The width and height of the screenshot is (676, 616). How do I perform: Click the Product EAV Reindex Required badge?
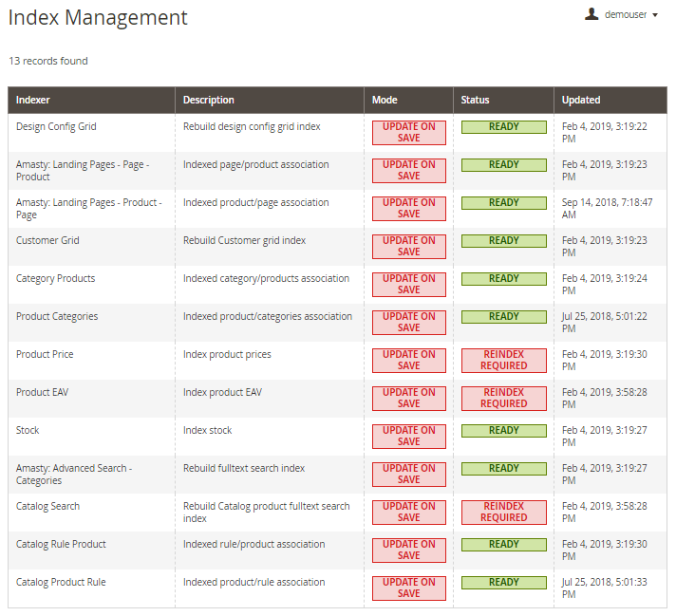(503, 398)
